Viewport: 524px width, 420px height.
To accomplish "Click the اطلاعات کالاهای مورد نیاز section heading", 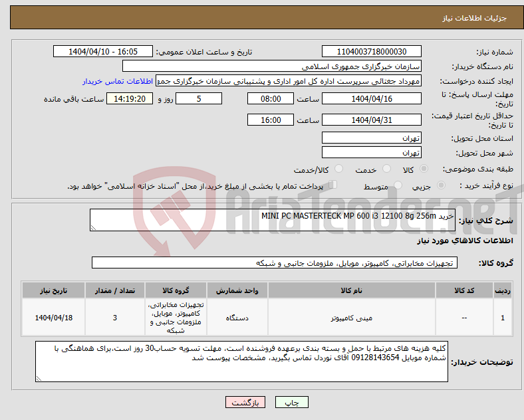I will click(465, 241).
